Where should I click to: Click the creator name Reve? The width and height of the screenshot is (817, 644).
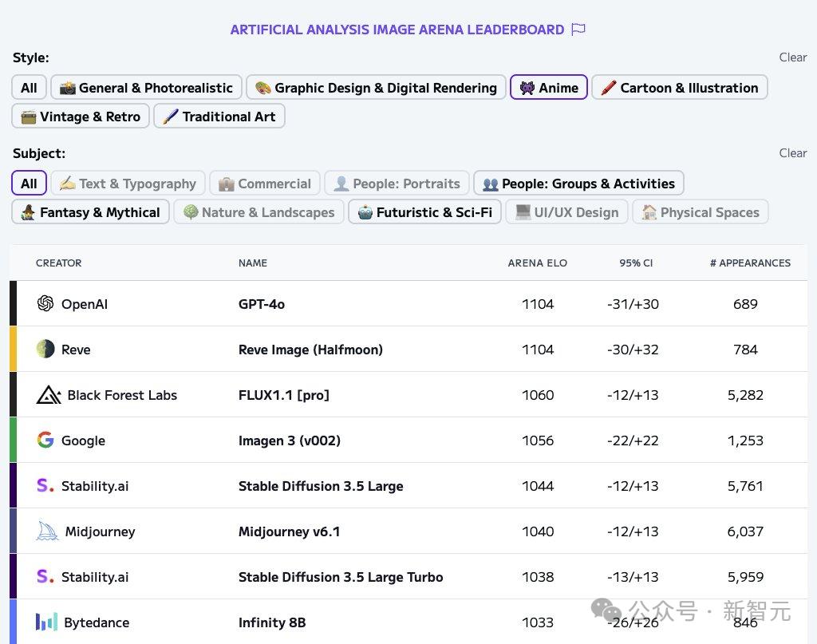click(76, 350)
